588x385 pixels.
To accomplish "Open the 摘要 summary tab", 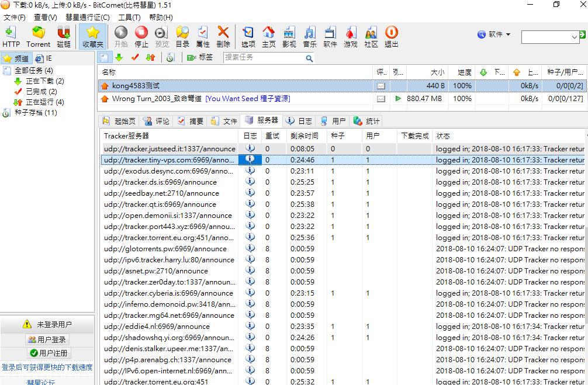I will point(190,121).
